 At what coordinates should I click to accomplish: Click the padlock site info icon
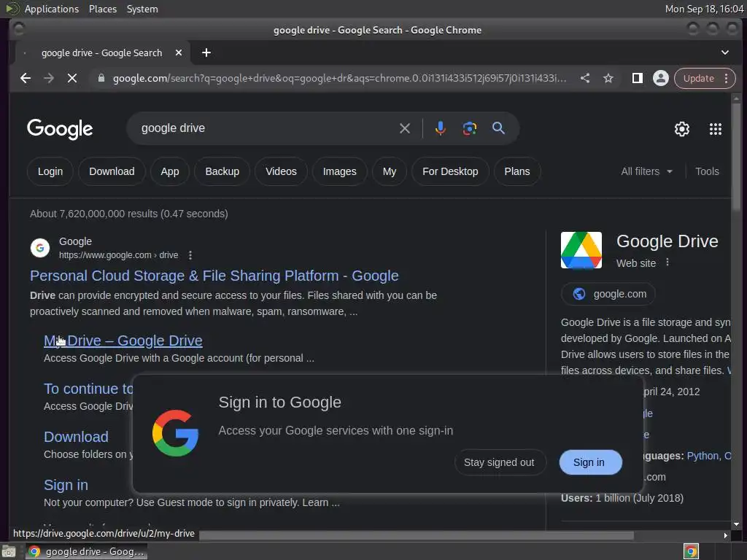(101, 78)
